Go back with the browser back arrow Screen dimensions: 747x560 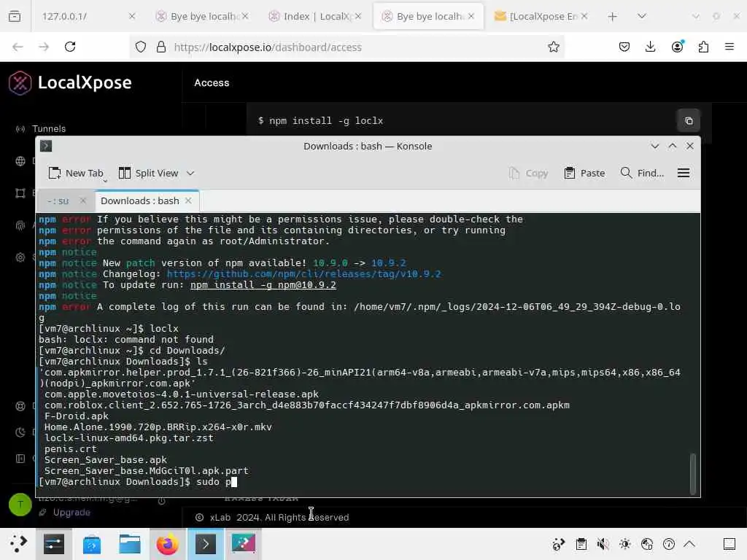pos(18,47)
